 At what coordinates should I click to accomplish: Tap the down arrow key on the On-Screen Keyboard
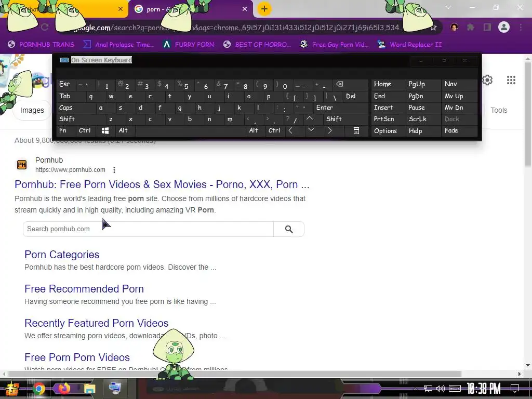pos(311,130)
